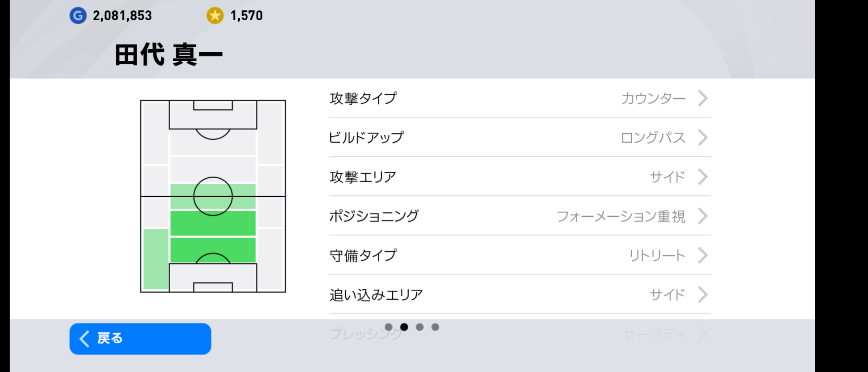Viewport: 868px width, 372px height.
Task: Select the first page indicator dot
Action: tap(389, 327)
